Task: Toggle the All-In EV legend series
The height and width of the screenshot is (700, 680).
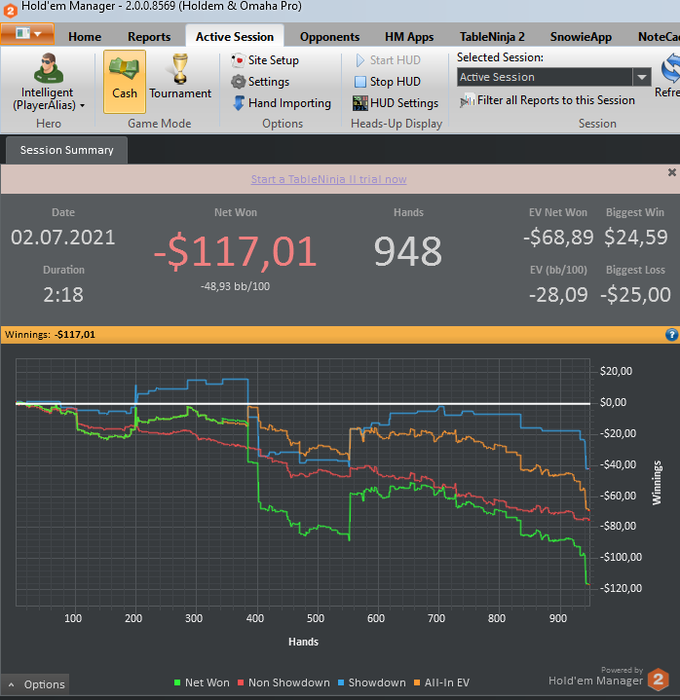Action: 442,683
